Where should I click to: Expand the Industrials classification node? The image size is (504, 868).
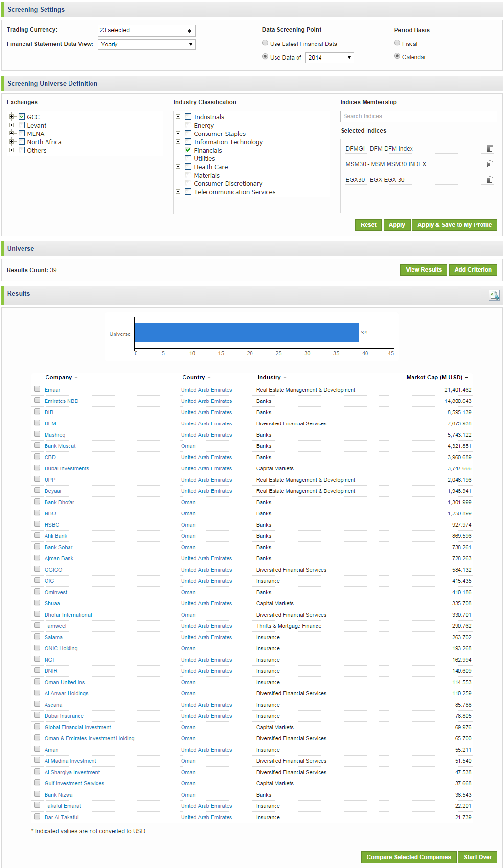(x=178, y=117)
